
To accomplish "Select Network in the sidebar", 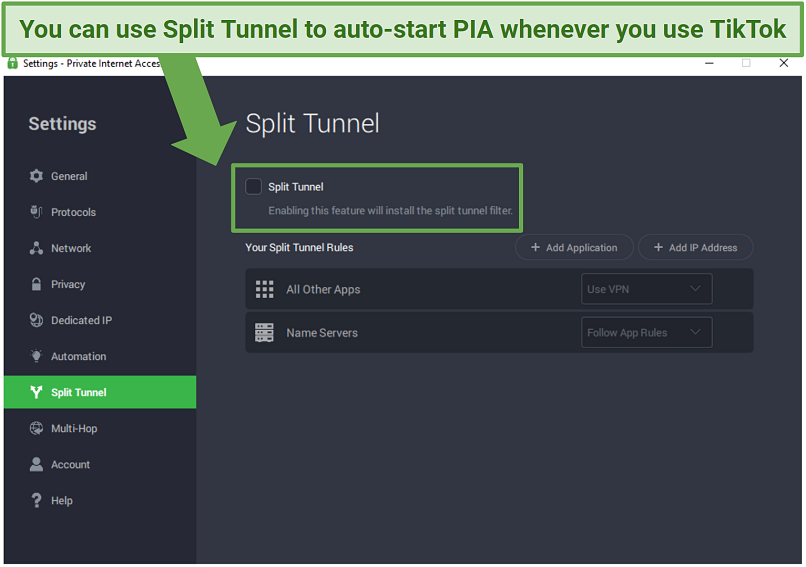I will (x=71, y=248).
